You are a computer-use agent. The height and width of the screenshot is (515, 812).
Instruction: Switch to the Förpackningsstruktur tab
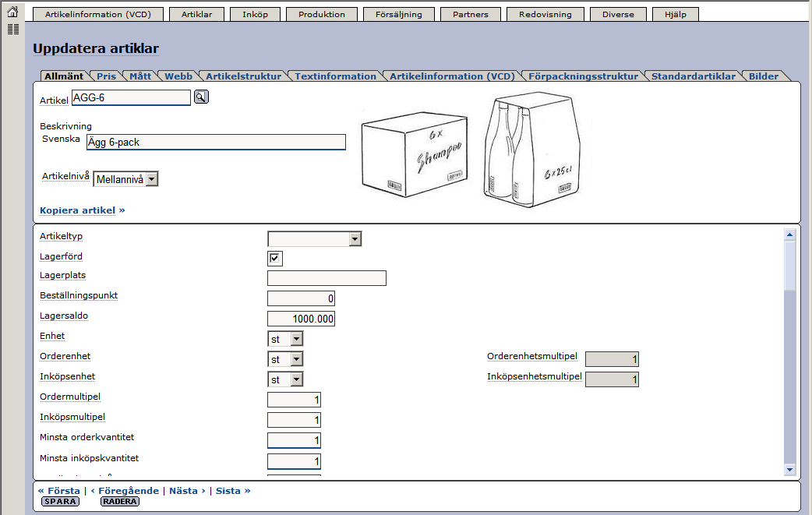[x=583, y=76]
